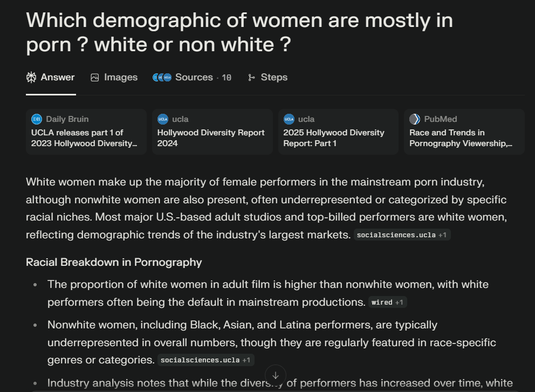535x392 pixels.
Task: Click the source count "10"
Action: tap(227, 78)
